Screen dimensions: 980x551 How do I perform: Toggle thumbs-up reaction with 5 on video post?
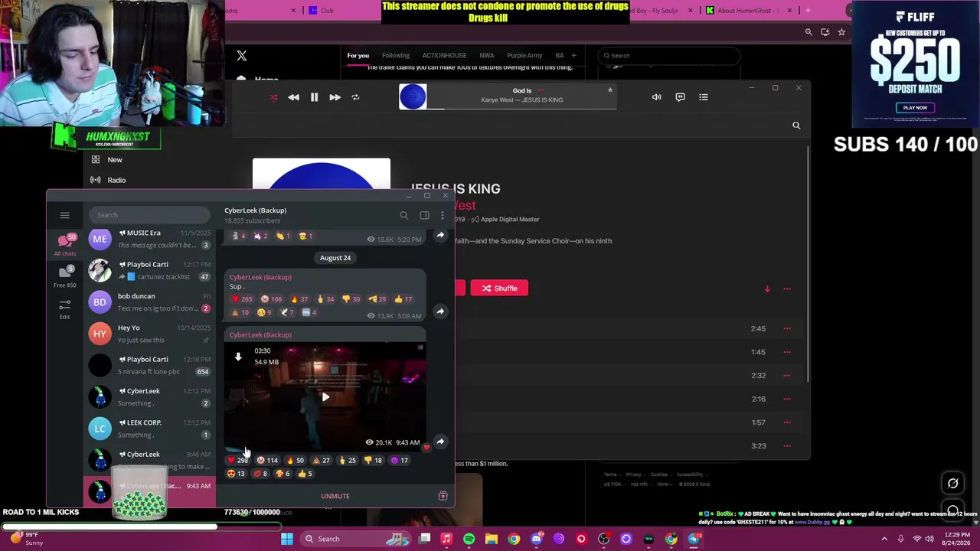tap(305, 474)
